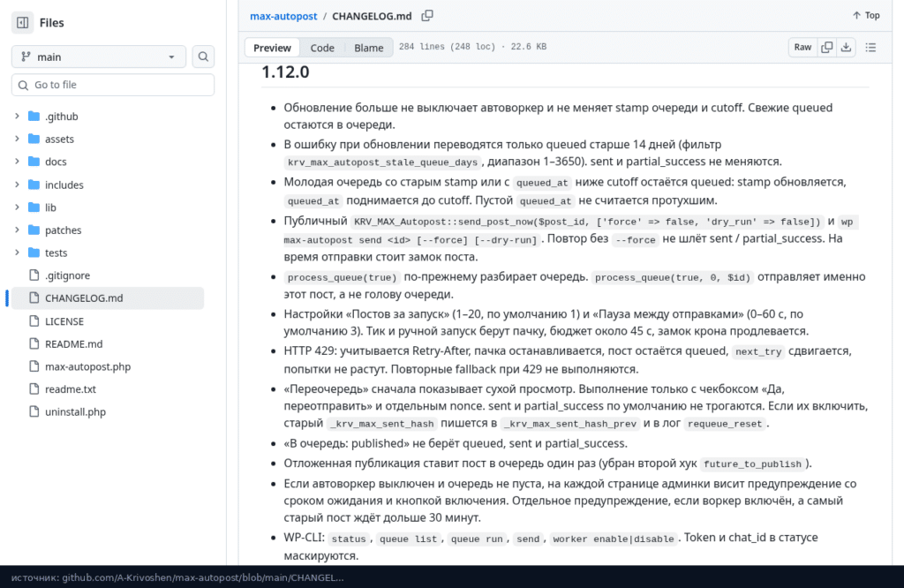Click the lib folder icon
The width and height of the screenshot is (904, 588).
(x=34, y=207)
